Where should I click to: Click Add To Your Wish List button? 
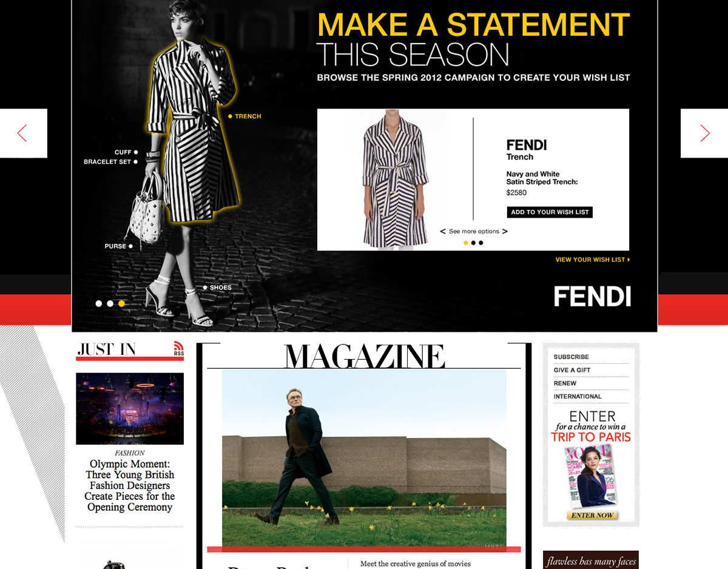pos(550,212)
